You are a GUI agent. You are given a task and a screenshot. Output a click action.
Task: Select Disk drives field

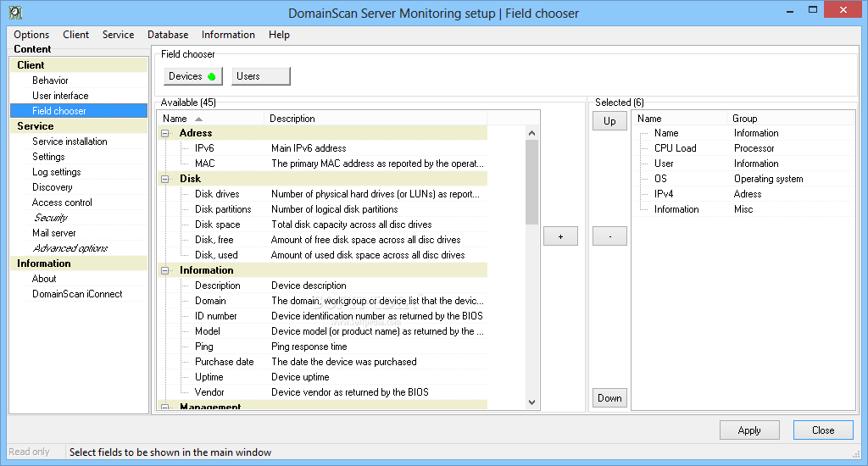tap(217, 194)
